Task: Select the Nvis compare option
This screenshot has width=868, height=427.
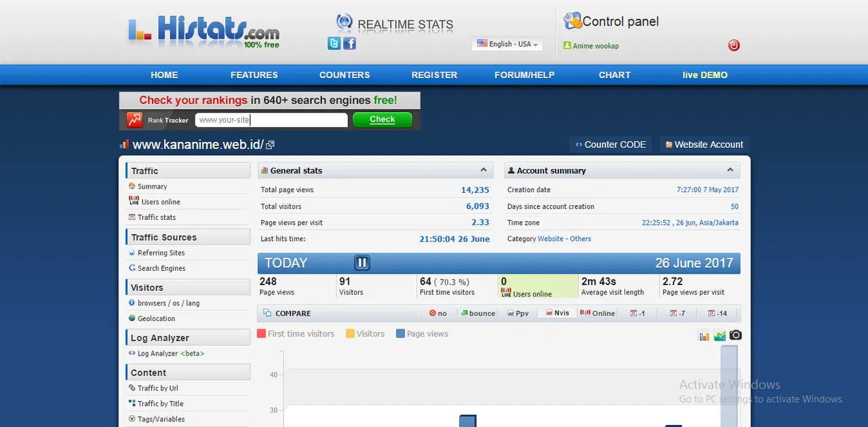Action: point(557,313)
